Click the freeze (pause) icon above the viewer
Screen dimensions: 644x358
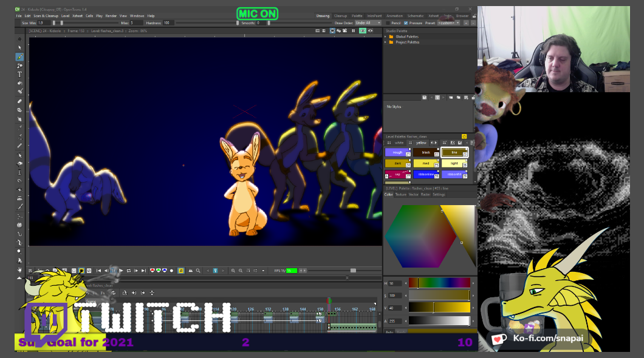click(353, 30)
